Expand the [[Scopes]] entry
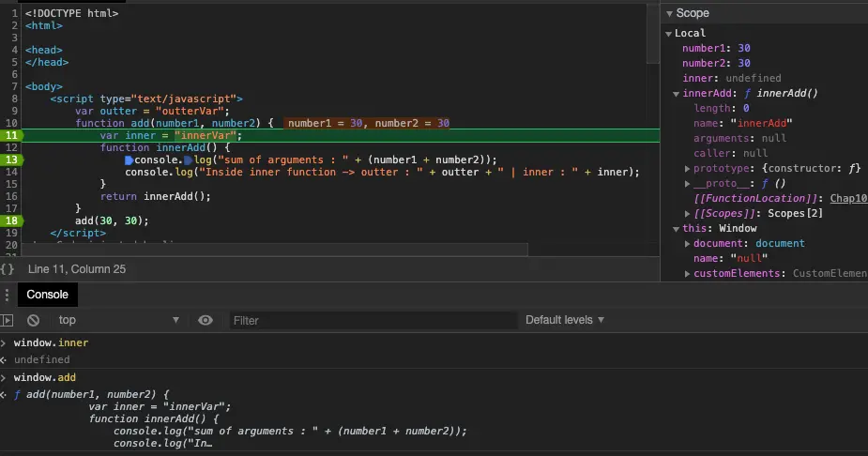Screen dimensions: 868x456 (x=687, y=213)
